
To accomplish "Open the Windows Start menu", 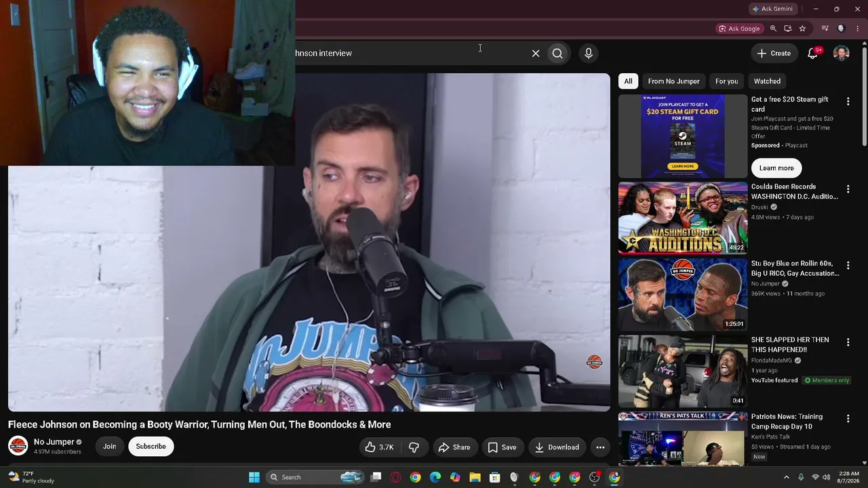I will 254,477.
